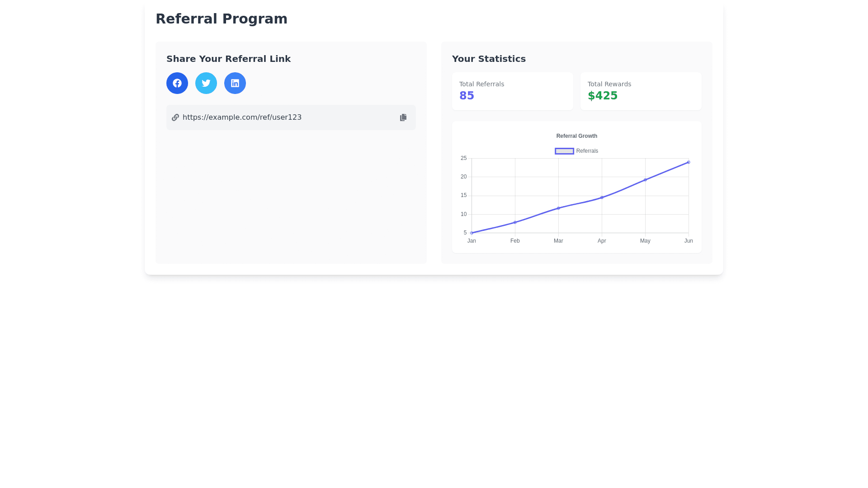Click the Referral Growth chart title

point(576,136)
